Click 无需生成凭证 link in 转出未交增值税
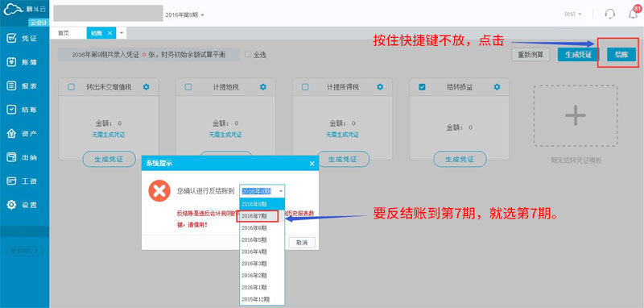Screen dimensions: 644x308 pyautogui.click(x=109, y=135)
